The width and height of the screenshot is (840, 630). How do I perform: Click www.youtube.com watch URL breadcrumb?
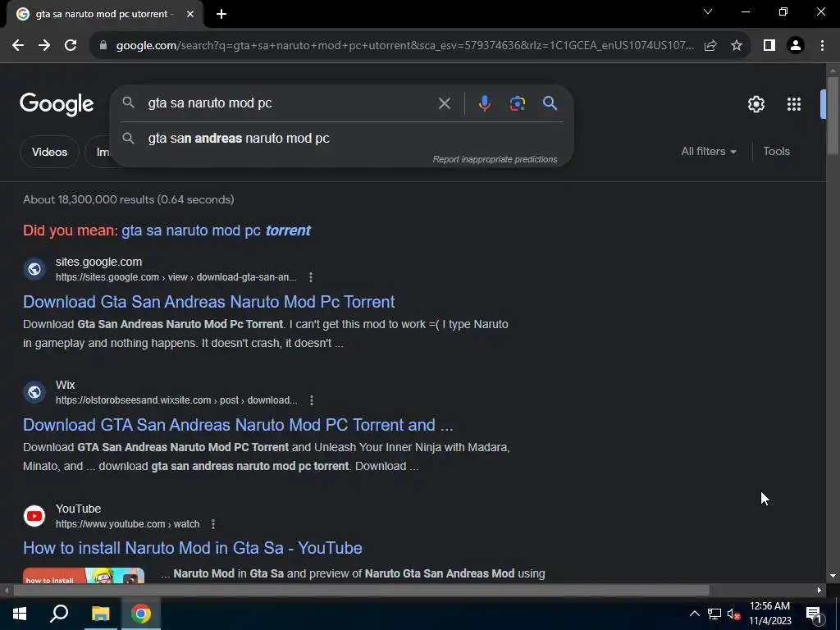click(x=127, y=524)
